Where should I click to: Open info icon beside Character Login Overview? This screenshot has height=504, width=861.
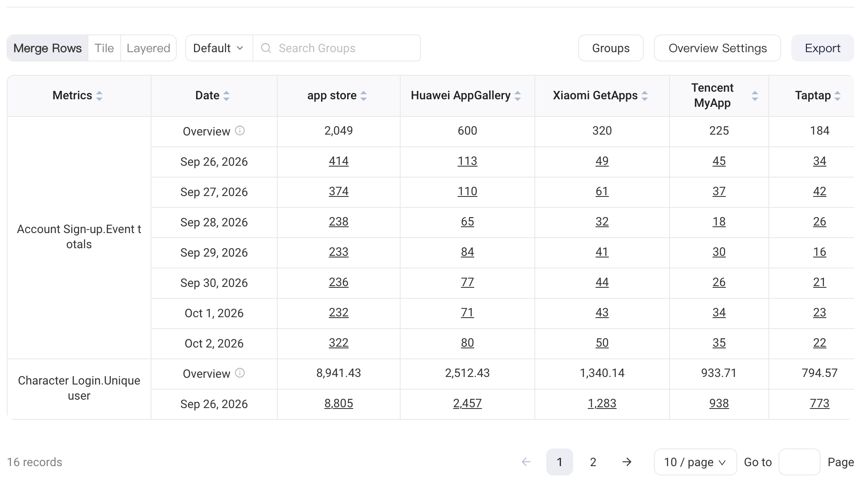click(x=240, y=373)
